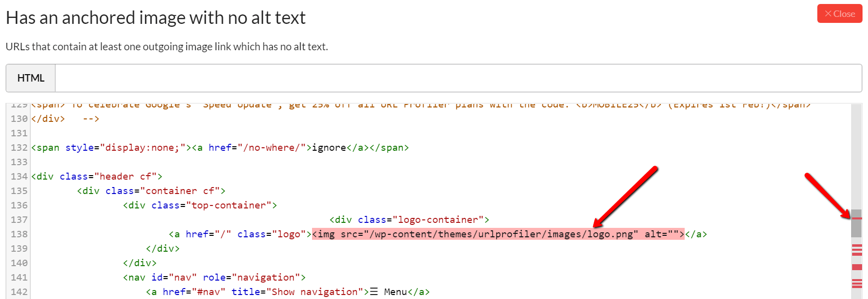The image size is (868, 299).
Task: Click the nav id="nav" code line
Action: coord(214,277)
